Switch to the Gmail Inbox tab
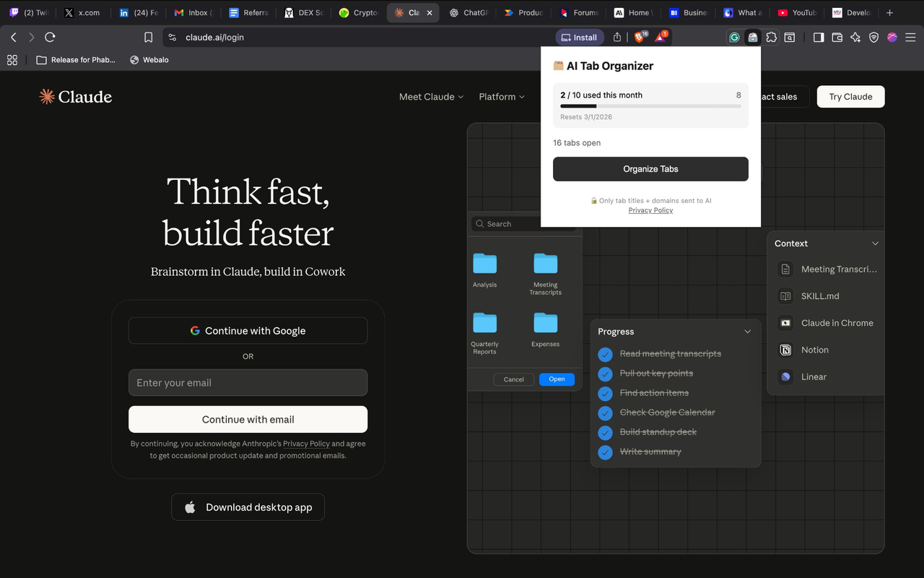The width and height of the screenshot is (924, 578). tap(193, 13)
